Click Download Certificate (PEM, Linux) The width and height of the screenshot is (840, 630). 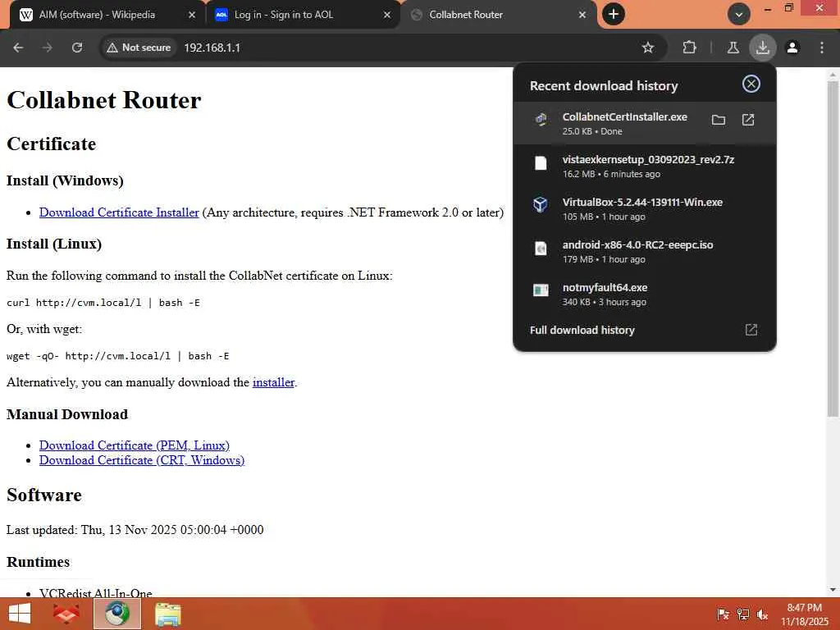point(135,445)
